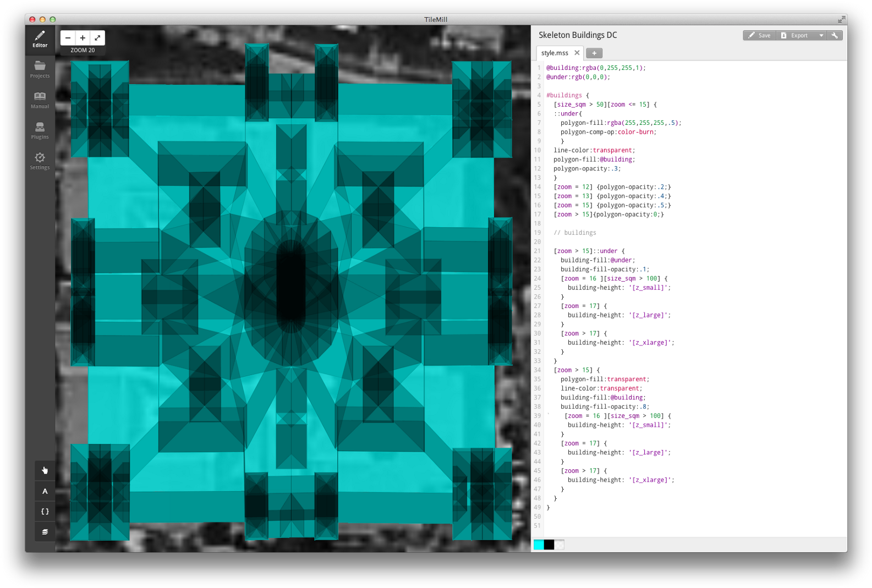Zoom in the map with plus button
Screen dimensions: 872x588
point(83,38)
